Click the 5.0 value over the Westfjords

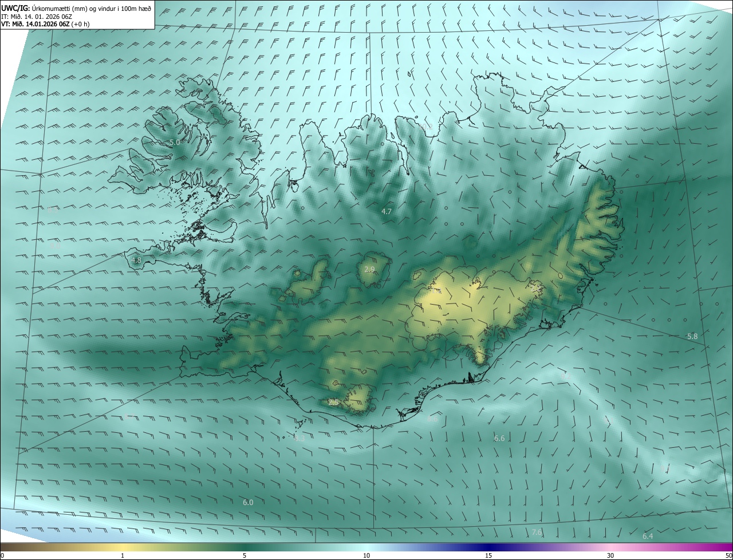[x=175, y=142]
